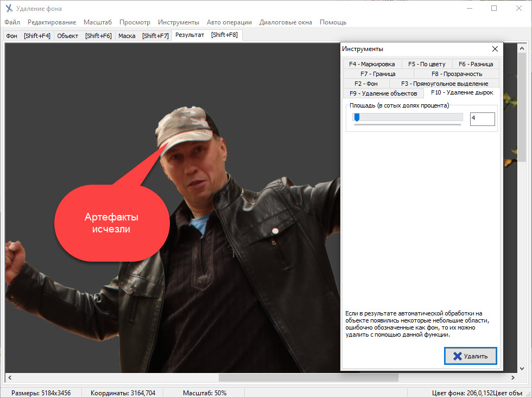
Task: Click the vertical scrollbar up arrow
Action: (522, 48)
